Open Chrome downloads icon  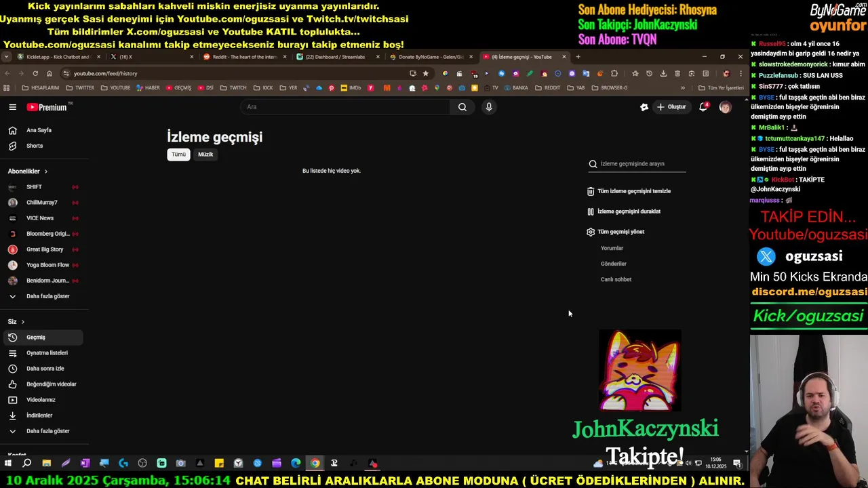click(663, 73)
